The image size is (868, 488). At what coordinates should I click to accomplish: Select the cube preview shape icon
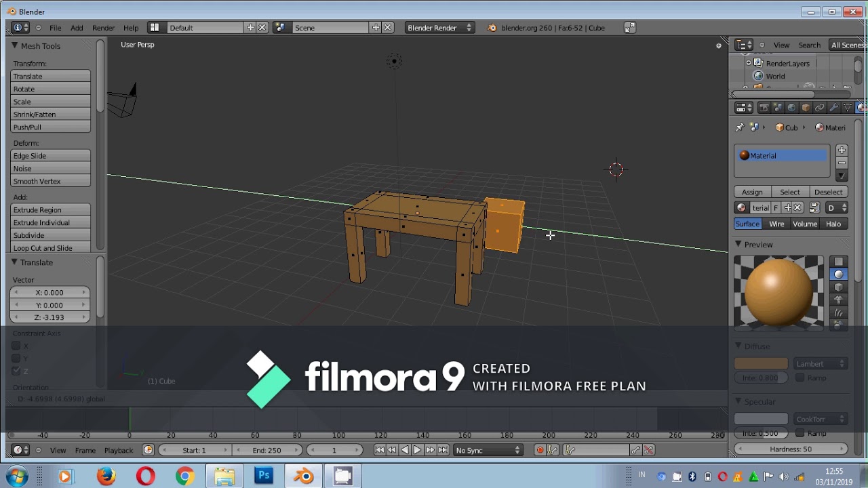(x=839, y=287)
